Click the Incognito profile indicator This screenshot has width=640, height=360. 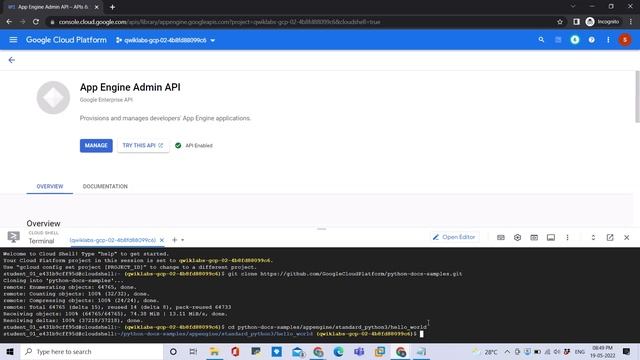point(602,22)
